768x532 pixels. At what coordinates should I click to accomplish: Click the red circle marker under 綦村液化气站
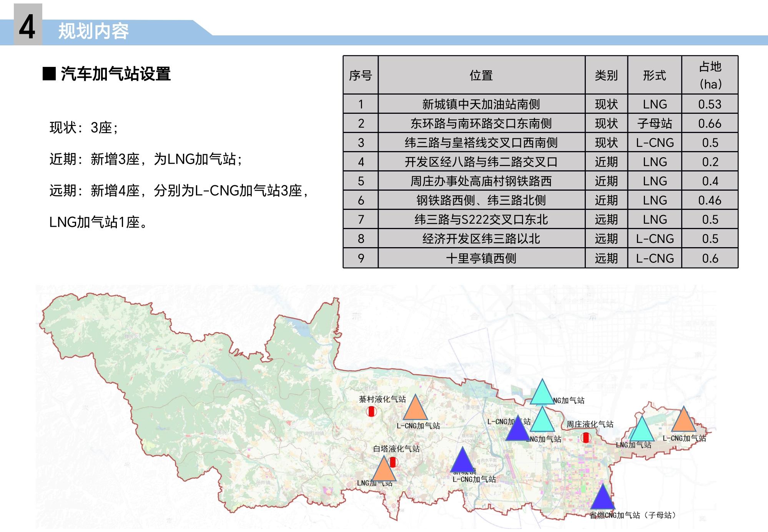coord(371,411)
